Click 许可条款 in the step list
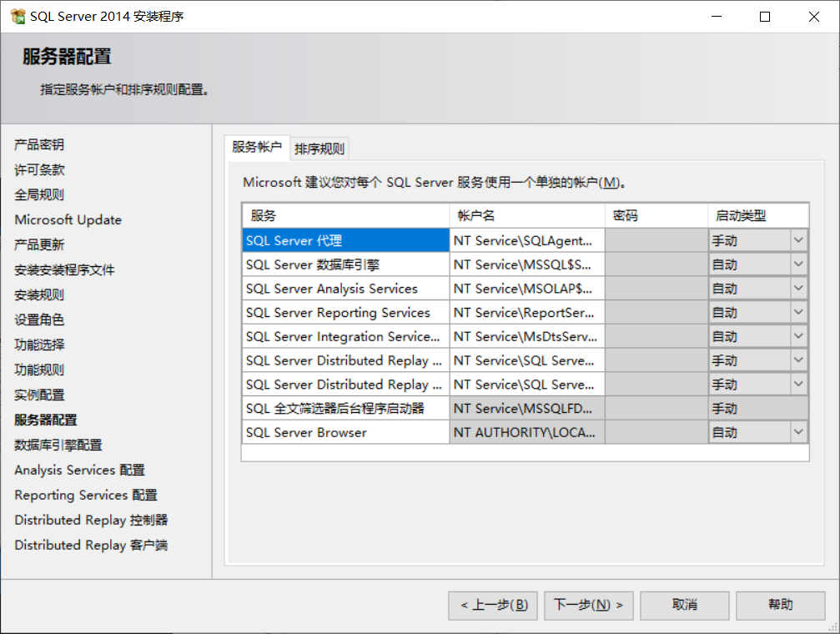The width and height of the screenshot is (840, 634). coord(39,170)
